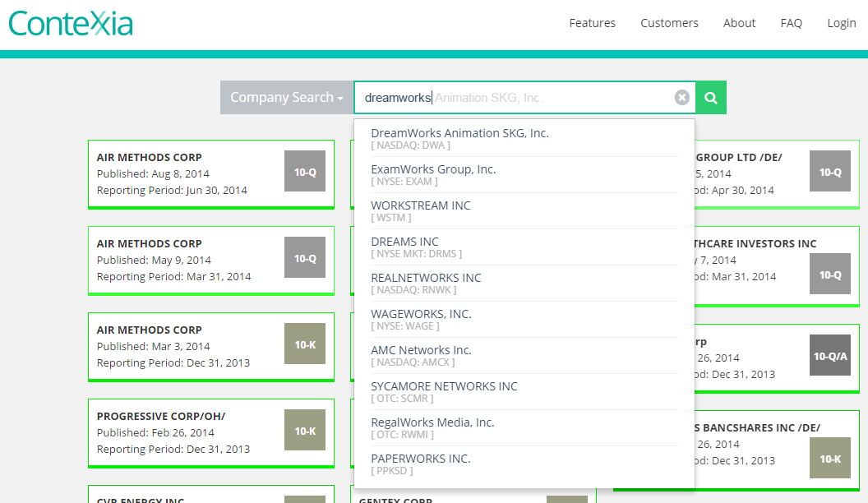868x503 pixels.
Task: Open the Contexia logo home link
Action: coord(71,23)
